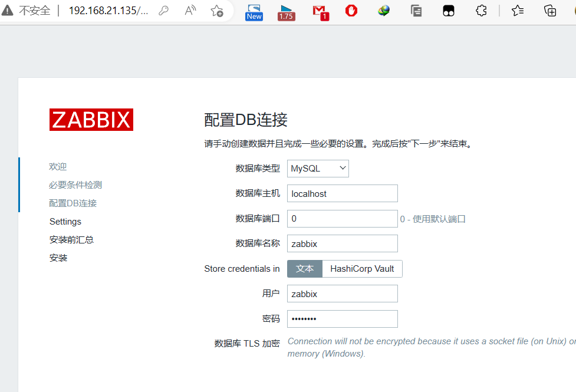Screen dimensions: 576x392
Task: Open the Extensions puzzle piece menu
Action: coord(481,11)
